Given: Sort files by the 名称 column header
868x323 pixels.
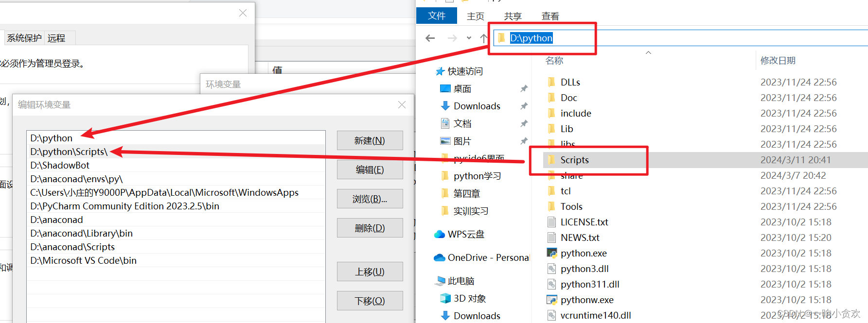Looking at the screenshot, I should [554, 60].
